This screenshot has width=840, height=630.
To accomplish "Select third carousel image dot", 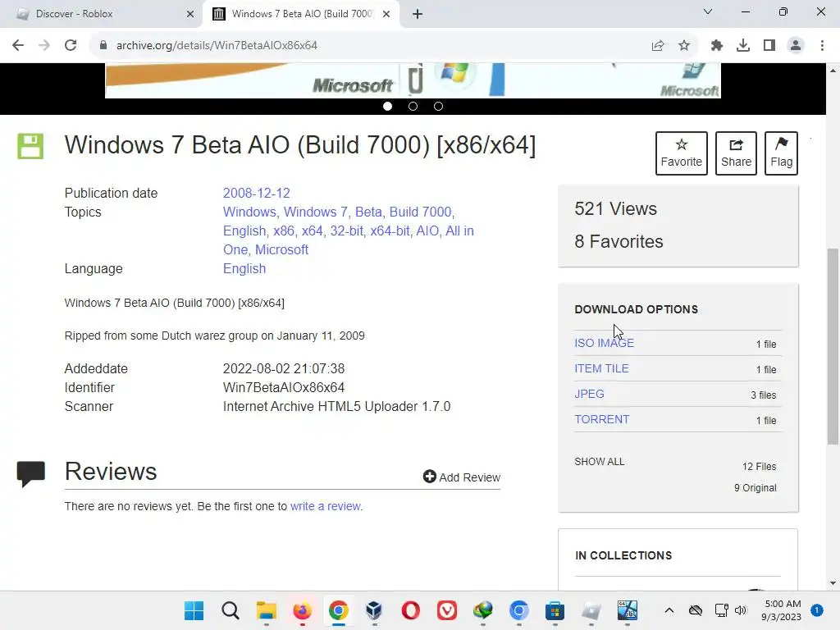I will (x=438, y=106).
